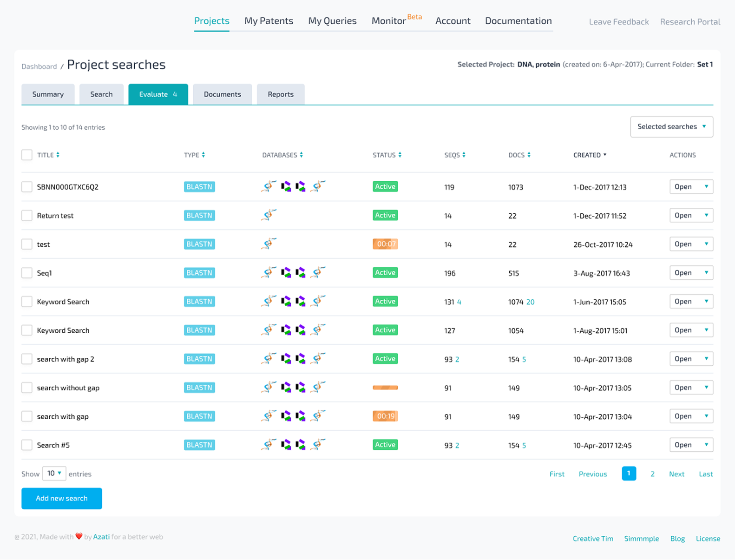This screenshot has height=560, width=735.
Task: Open My Patents in the top navigation
Action: click(269, 21)
